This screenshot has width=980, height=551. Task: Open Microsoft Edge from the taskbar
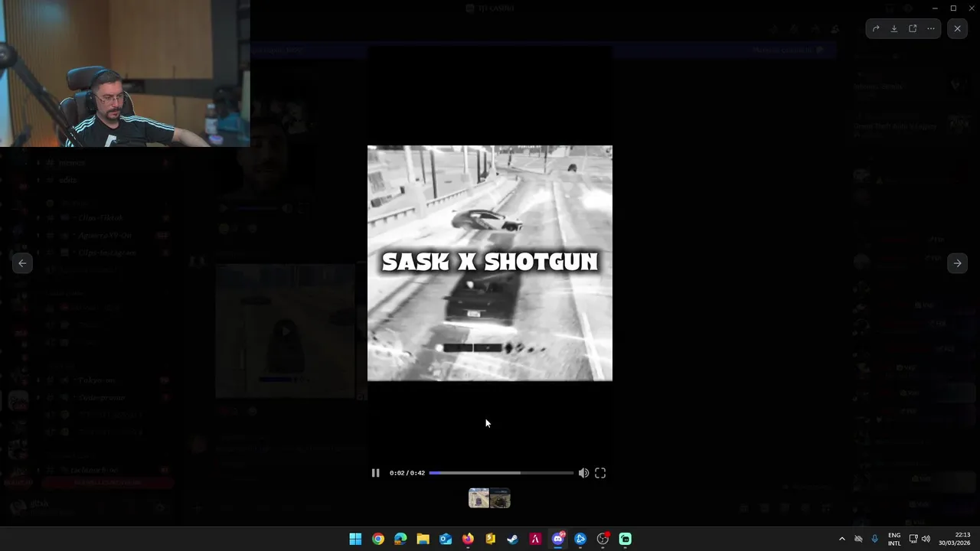(400, 539)
